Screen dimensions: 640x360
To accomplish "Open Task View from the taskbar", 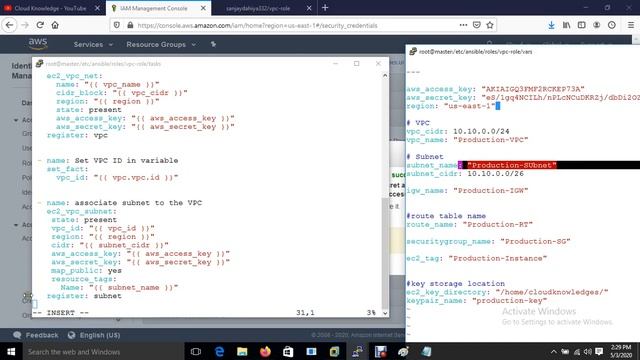I will click(x=196, y=351).
